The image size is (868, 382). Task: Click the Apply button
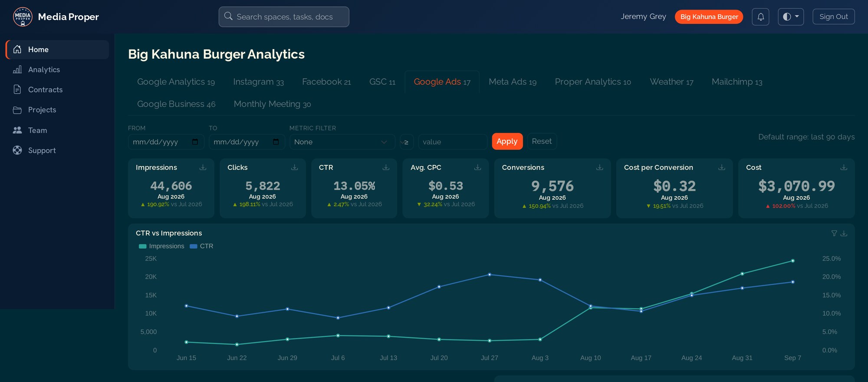(x=507, y=142)
